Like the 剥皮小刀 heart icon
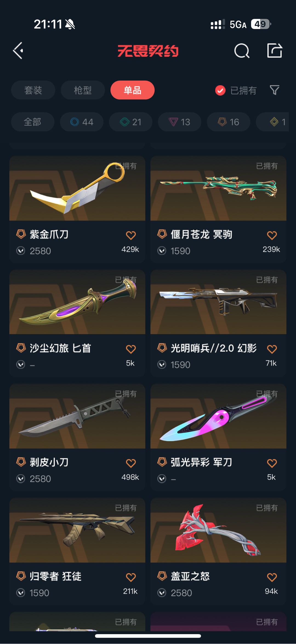The width and height of the screenshot is (296, 644). [x=131, y=463]
